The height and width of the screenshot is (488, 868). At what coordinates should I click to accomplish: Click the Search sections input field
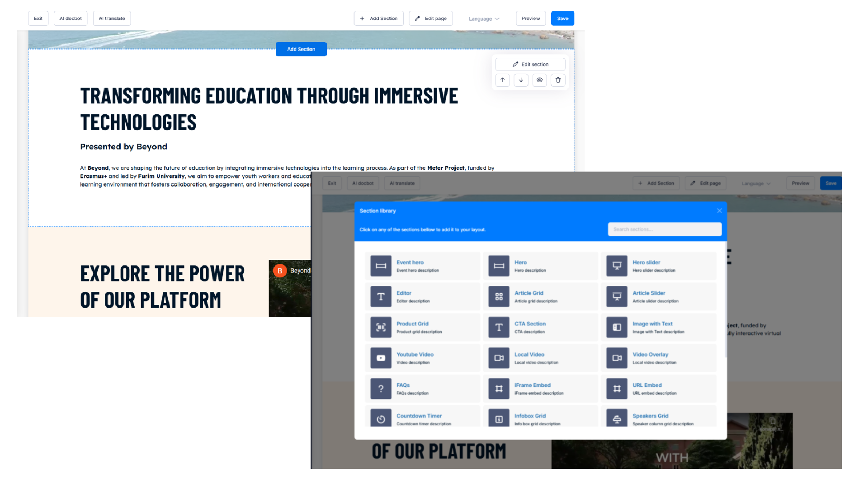664,229
